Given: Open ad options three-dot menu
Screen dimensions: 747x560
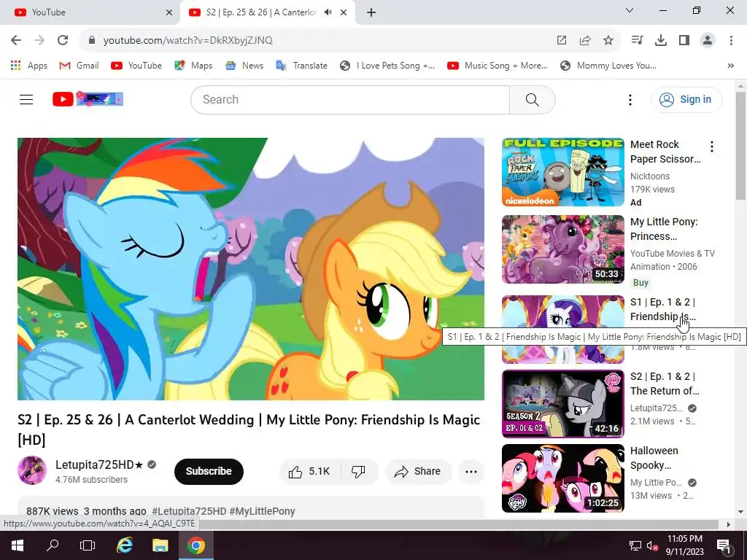Looking at the screenshot, I should tap(712, 147).
